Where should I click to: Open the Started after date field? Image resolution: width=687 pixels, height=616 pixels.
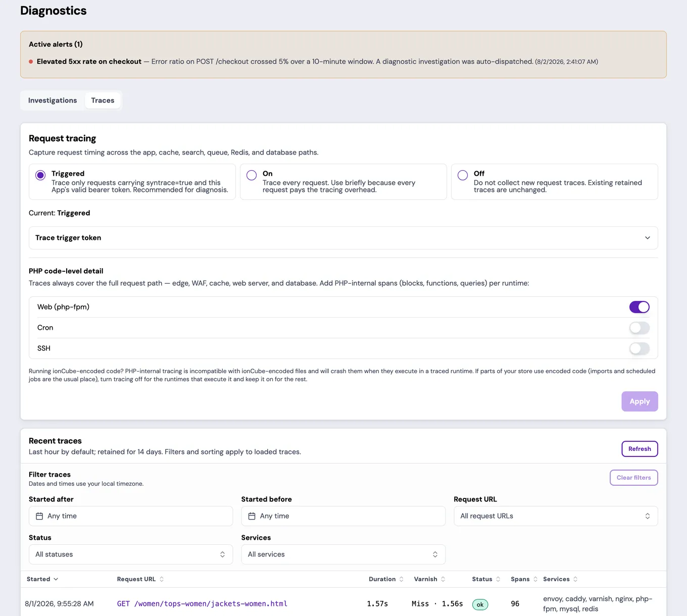(131, 516)
